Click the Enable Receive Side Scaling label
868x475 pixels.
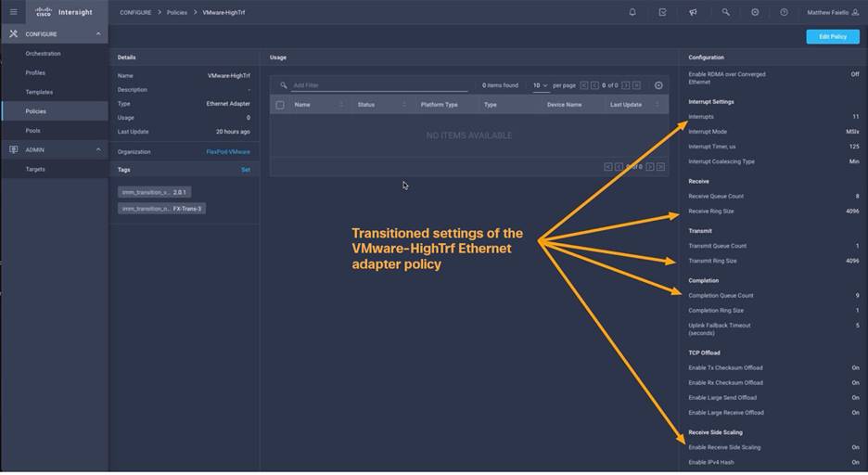(724, 447)
